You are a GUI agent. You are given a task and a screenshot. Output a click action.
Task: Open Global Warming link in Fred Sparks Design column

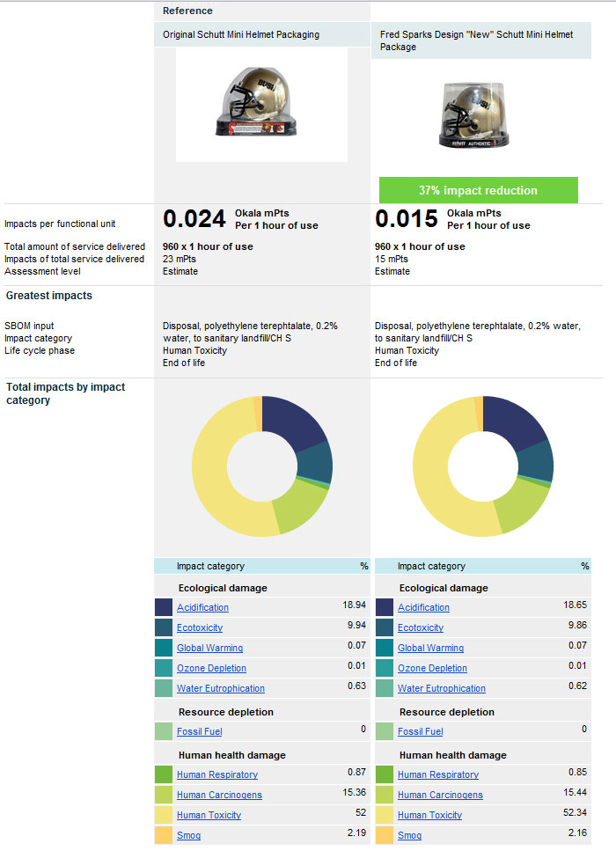point(430,648)
